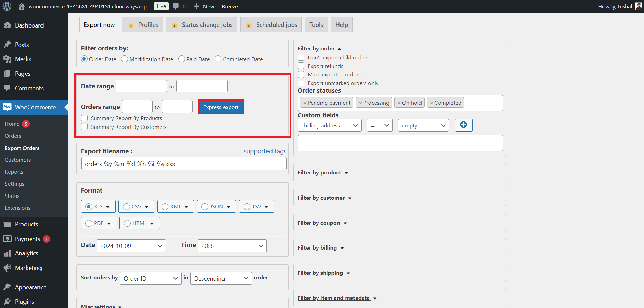Open the Sort orders by dropdown
The width and height of the screenshot is (644, 308).
click(x=150, y=278)
